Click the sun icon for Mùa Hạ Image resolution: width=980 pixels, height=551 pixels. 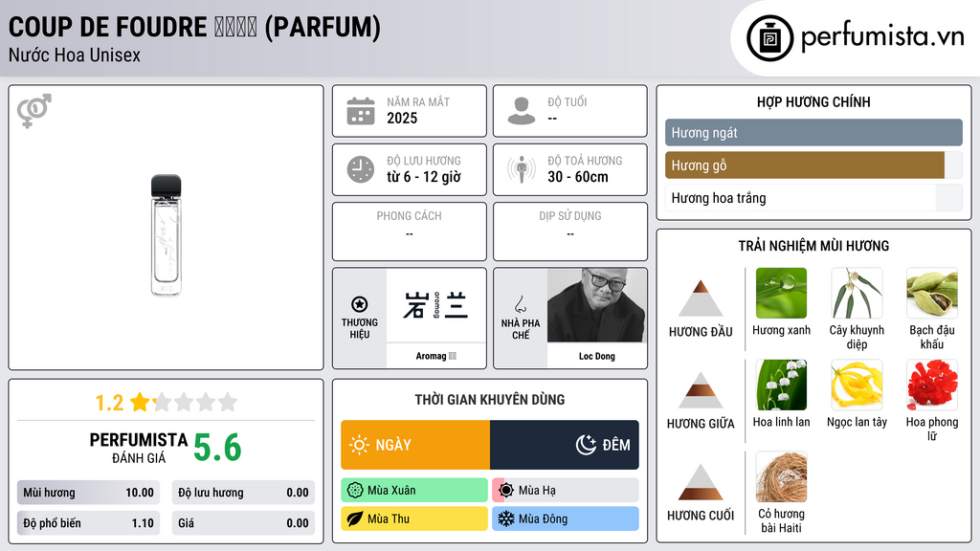(506, 491)
